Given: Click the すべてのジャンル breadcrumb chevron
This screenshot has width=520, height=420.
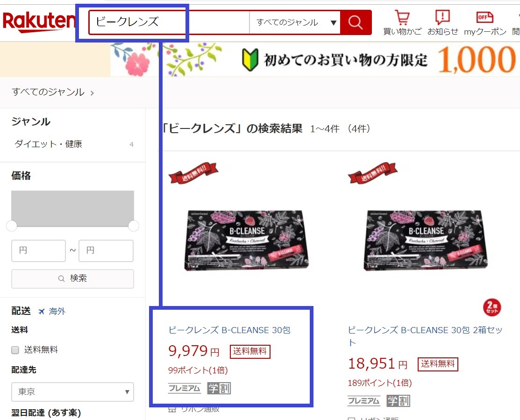Looking at the screenshot, I should coord(92,93).
